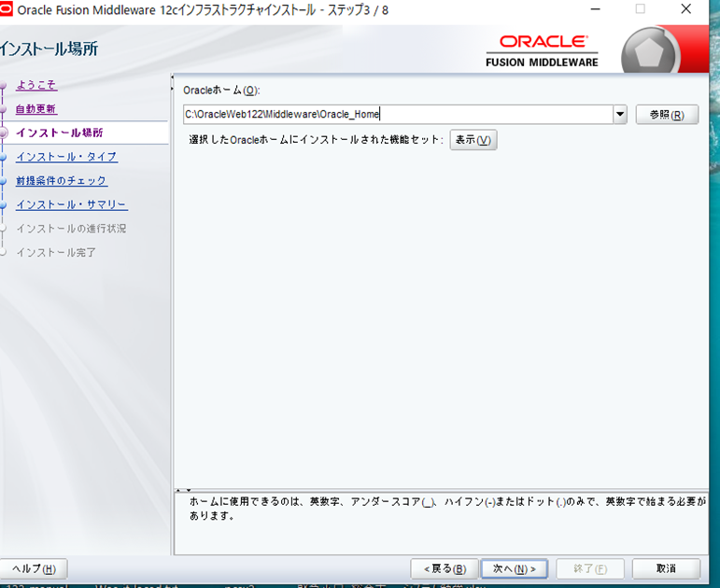The height and width of the screenshot is (588, 720).
Task: Go back with the 戻る(B) button
Action: tap(444, 568)
